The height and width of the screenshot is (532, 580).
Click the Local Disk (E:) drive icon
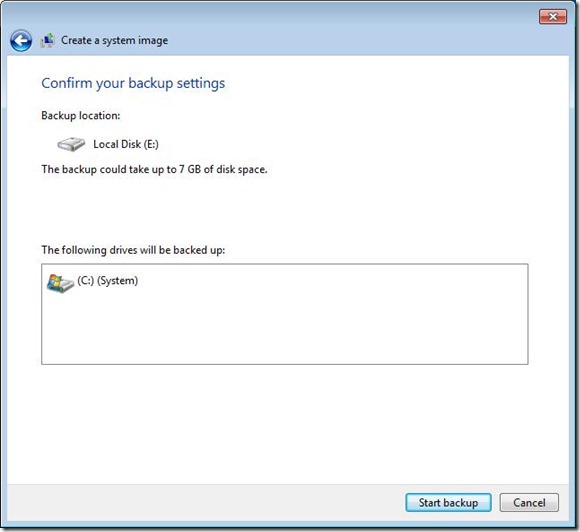pyautogui.click(x=71, y=144)
